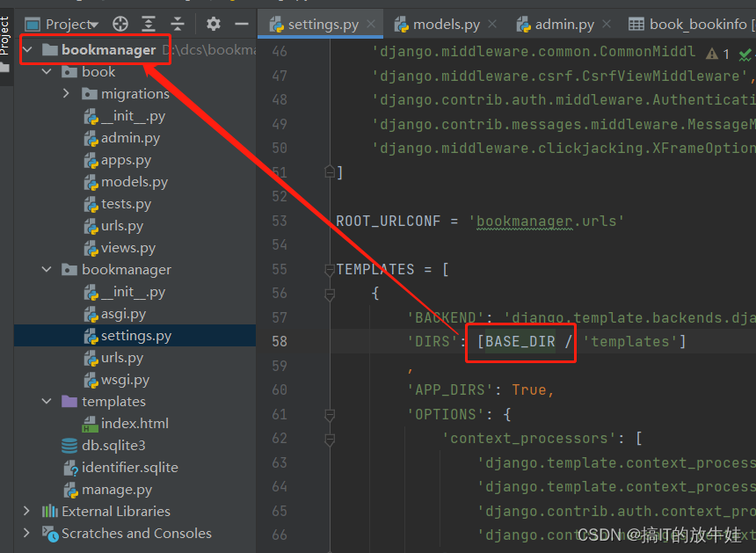Click ROOT_URLCONF on line 53
Image resolution: width=756 pixels, height=553 pixels.
point(389,221)
